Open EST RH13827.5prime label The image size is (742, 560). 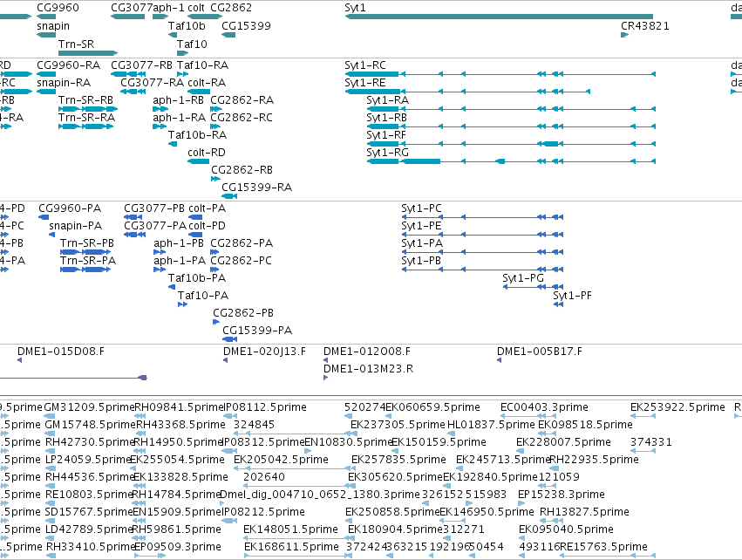click(584, 512)
